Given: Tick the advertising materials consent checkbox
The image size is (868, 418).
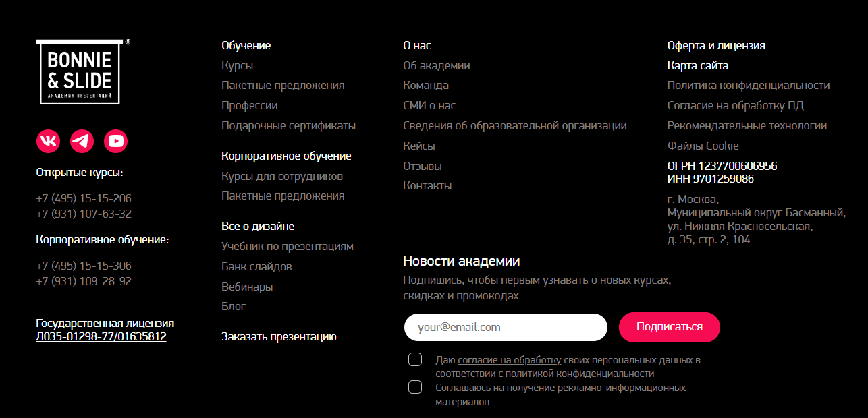Looking at the screenshot, I should [x=415, y=387].
